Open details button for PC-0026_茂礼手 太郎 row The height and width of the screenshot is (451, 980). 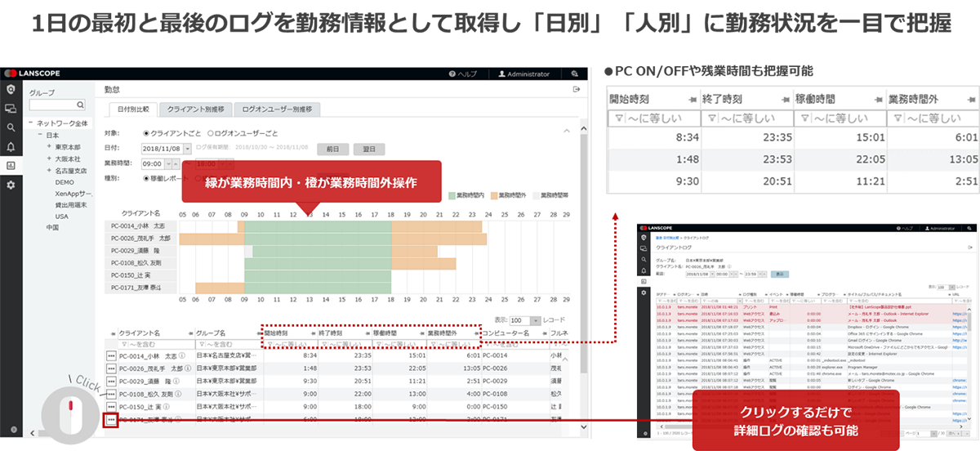111,368
